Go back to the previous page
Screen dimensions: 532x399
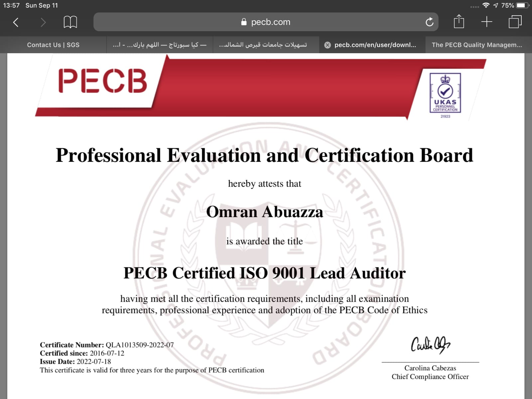pyautogui.click(x=16, y=22)
